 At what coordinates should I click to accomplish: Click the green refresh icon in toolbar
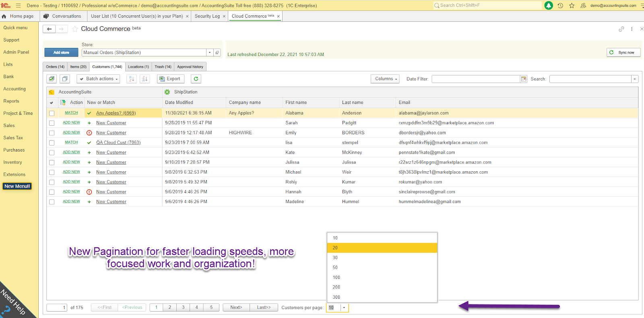[196, 79]
